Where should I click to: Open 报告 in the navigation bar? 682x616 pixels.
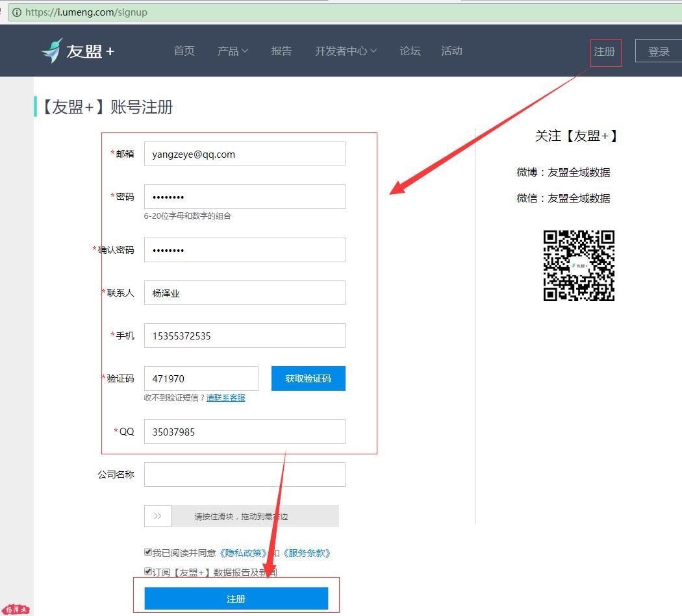[x=281, y=51]
